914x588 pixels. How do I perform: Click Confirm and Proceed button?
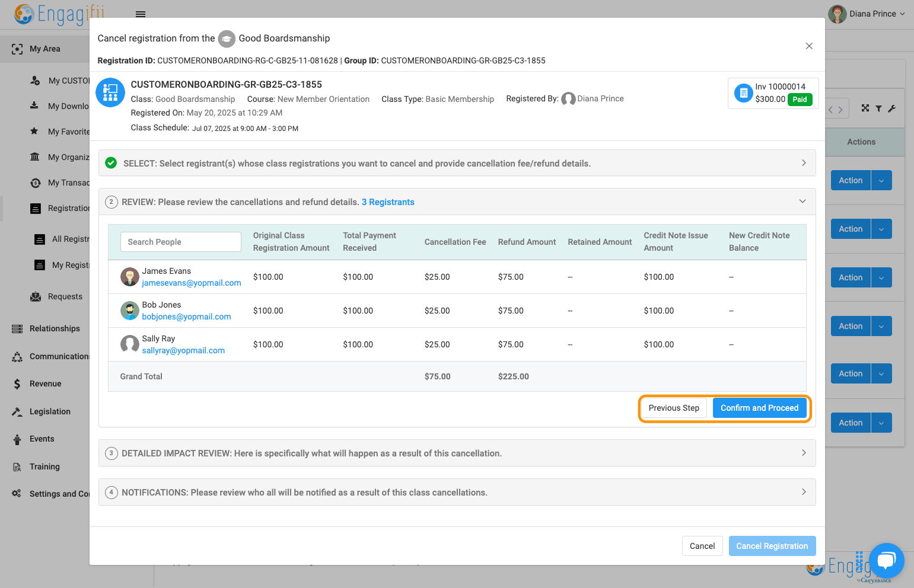(x=760, y=408)
